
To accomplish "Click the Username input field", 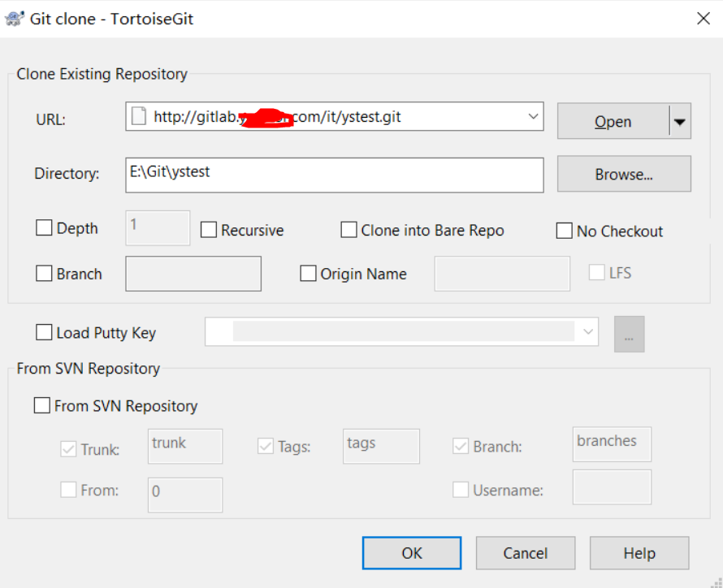I will pyautogui.click(x=612, y=487).
